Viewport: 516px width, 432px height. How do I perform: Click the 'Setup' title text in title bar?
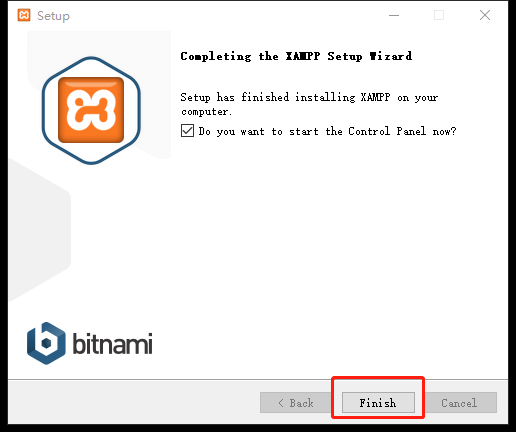point(53,16)
